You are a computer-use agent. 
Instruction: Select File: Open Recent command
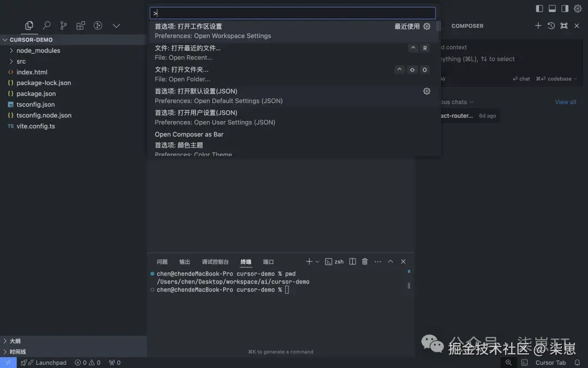(292, 52)
